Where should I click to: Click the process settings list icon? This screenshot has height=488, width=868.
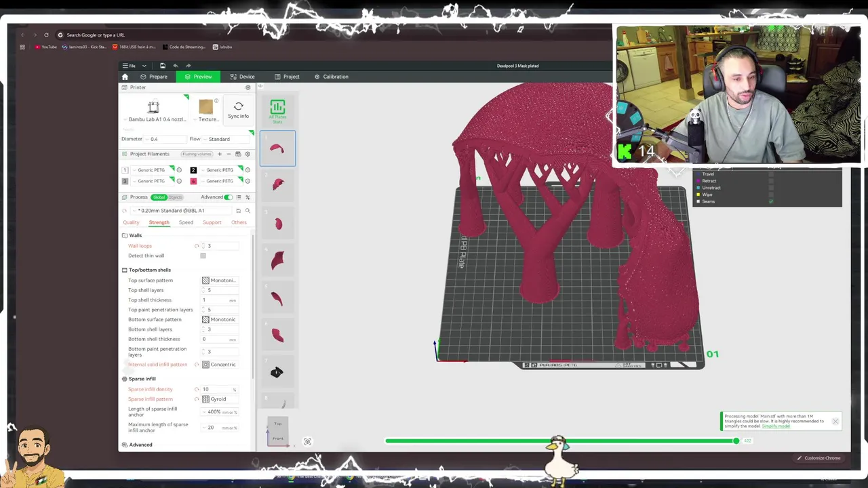238,197
